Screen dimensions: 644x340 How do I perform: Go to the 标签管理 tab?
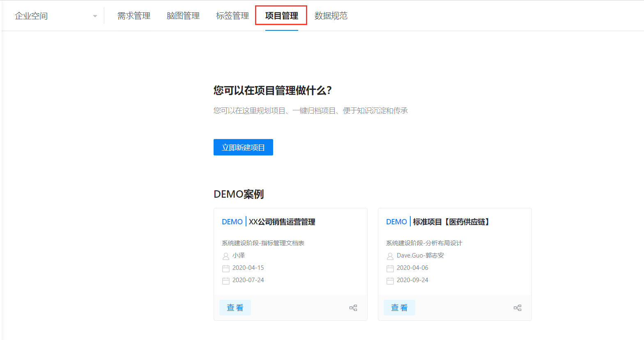click(x=232, y=16)
